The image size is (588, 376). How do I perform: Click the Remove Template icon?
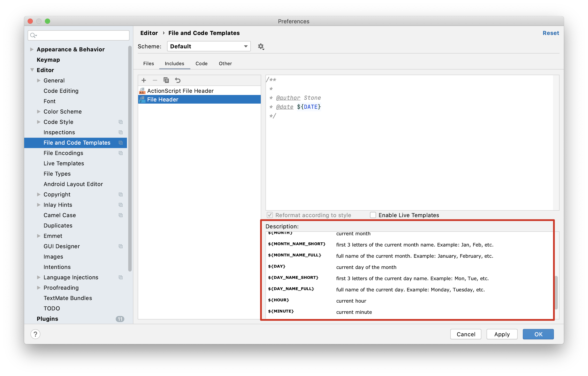pyautogui.click(x=155, y=80)
